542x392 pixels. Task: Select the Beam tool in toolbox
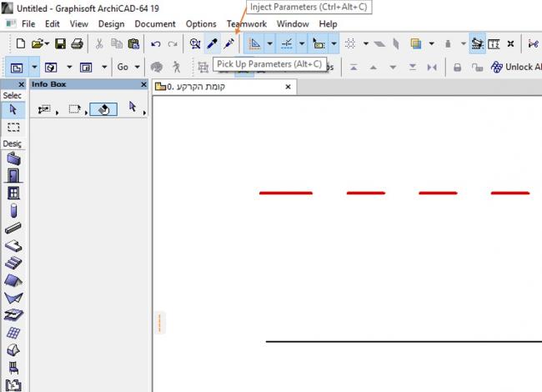pyautogui.click(x=13, y=228)
